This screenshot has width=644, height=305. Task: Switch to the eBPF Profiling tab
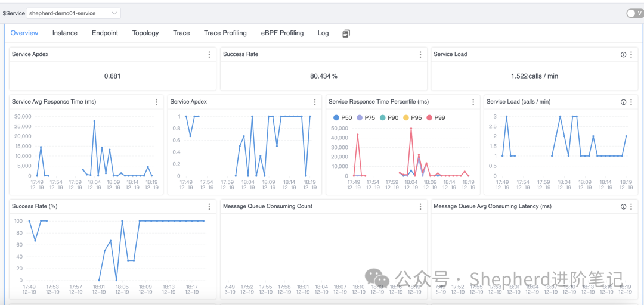point(282,33)
